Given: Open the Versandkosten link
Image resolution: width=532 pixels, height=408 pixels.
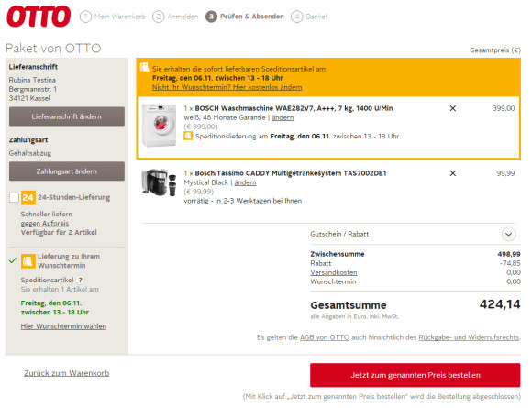Looking at the screenshot, I should tap(334, 272).
